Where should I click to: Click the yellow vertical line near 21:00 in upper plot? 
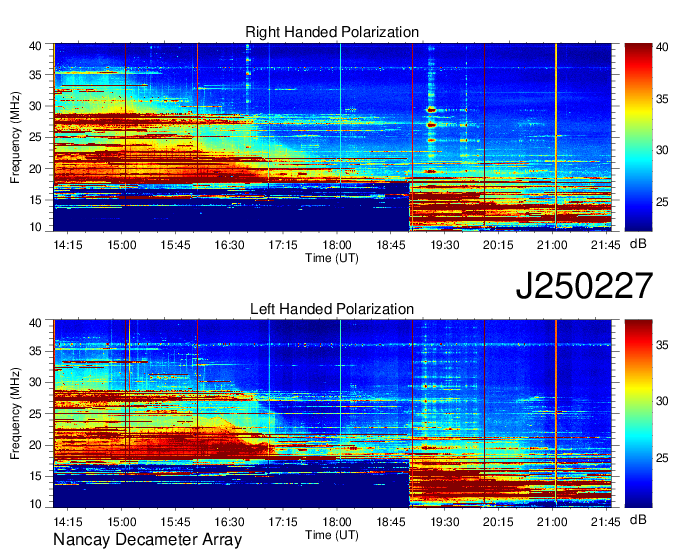pyautogui.click(x=556, y=135)
